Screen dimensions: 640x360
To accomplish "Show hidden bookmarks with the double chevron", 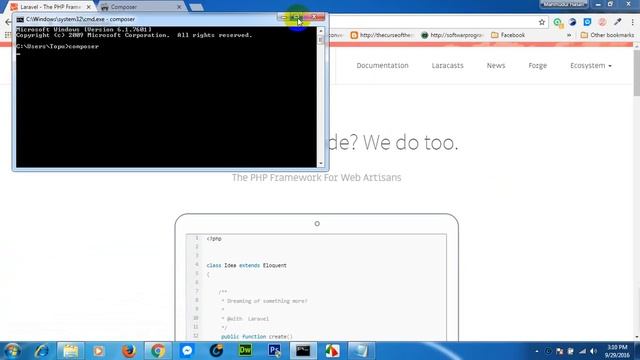I will point(569,35).
